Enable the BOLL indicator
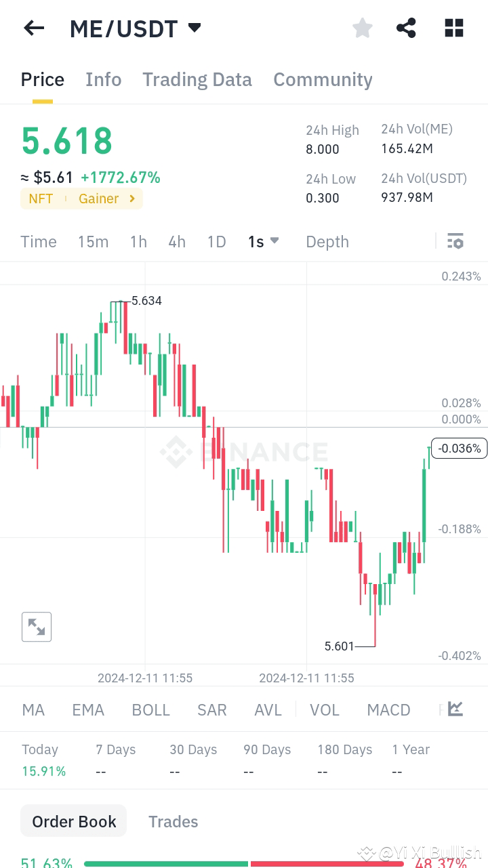The width and height of the screenshot is (488, 868). coord(150,709)
